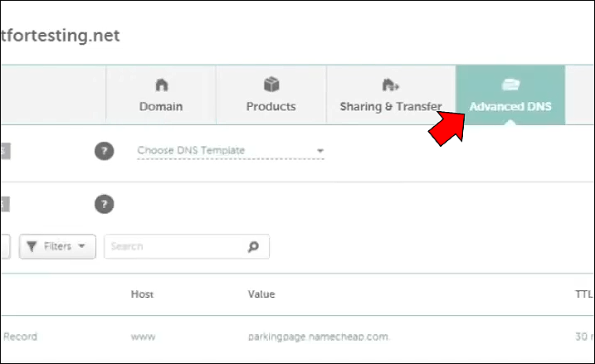Click the parkingpage.namecheap.com value
595x364 pixels.
click(319, 337)
